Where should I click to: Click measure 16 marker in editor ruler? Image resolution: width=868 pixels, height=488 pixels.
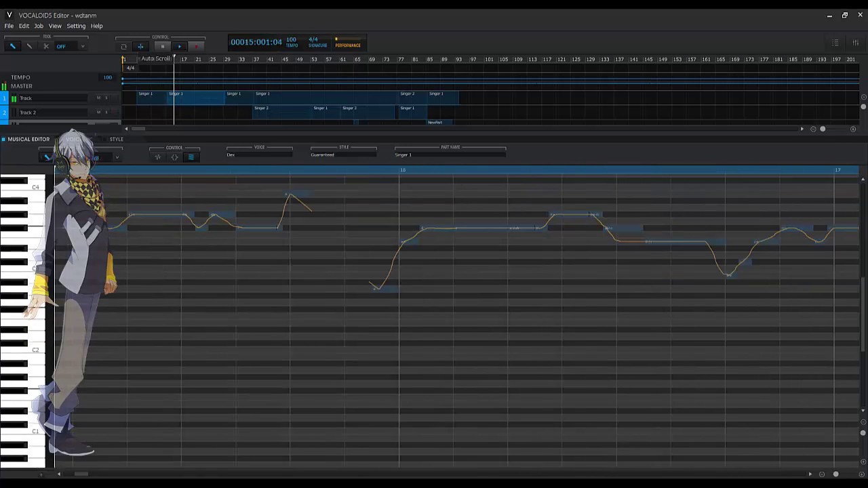coord(402,170)
